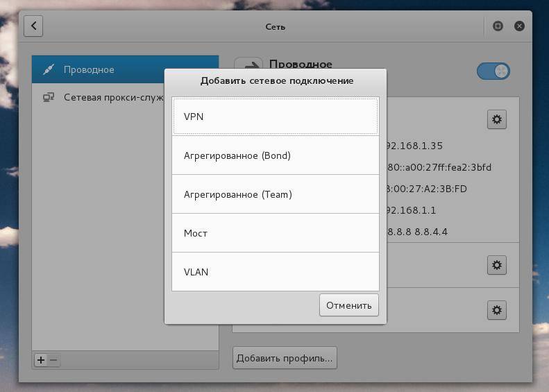Viewport: 549px width, 392px height.
Task: Choose Агрегированное (Team) option
Action: point(276,194)
